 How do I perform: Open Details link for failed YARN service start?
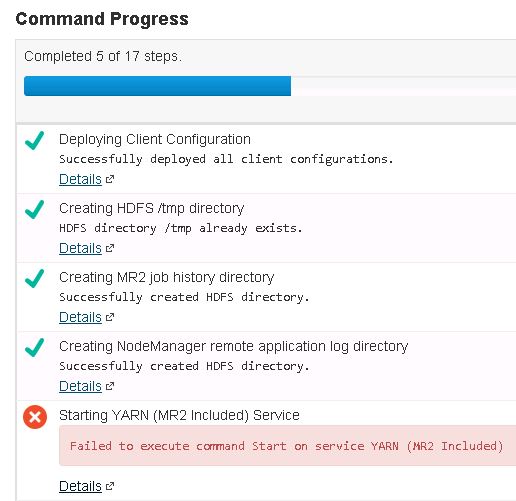pyautogui.click(x=80, y=486)
